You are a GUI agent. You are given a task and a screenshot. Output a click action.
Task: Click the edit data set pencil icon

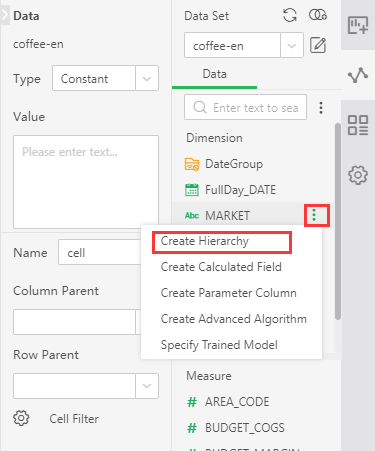point(318,45)
